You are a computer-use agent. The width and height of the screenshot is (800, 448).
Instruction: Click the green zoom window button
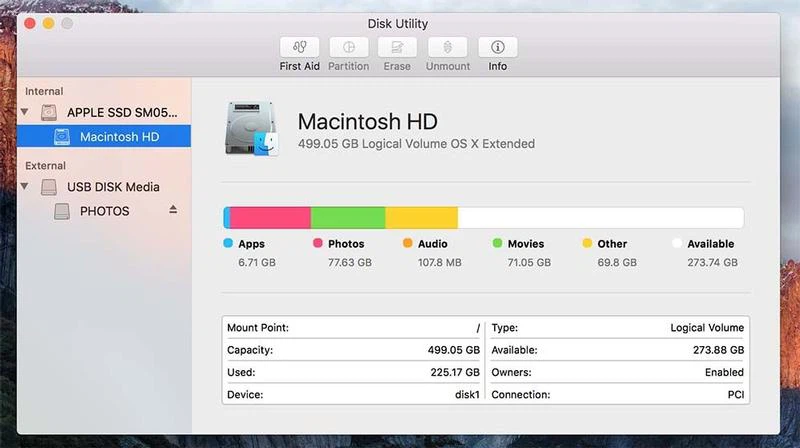click(67, 22)
